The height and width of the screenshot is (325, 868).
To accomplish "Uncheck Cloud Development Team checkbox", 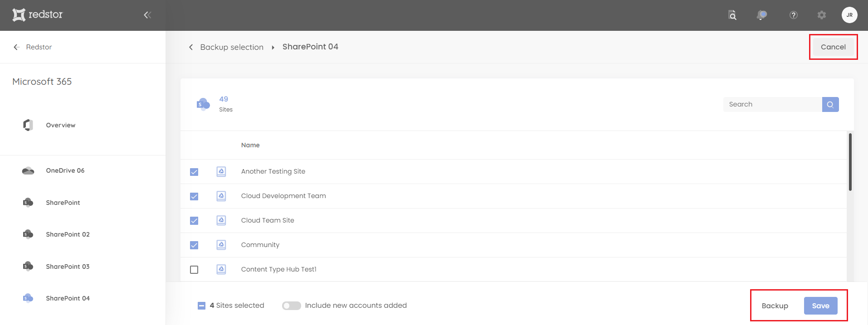I will pyautogui.click(x=194, y=196).
